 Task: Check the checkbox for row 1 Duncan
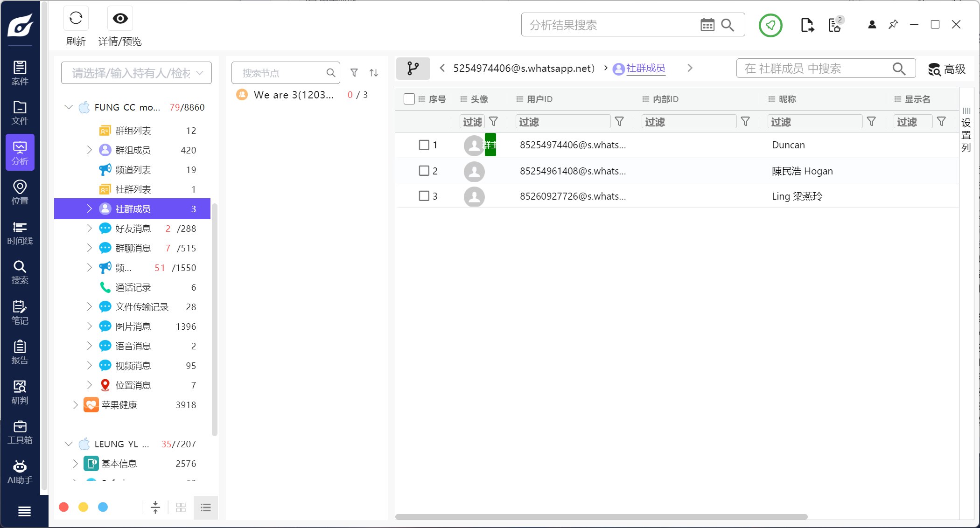tap(424, 145)
